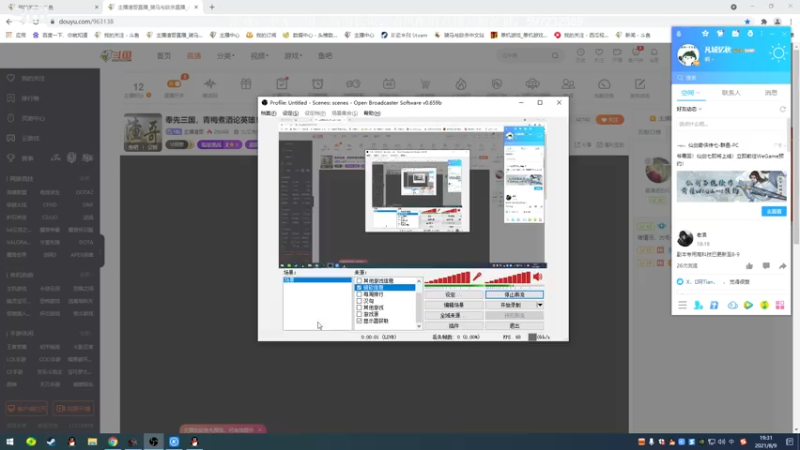Open the trophy events item in sidebar

coord(11,158)
